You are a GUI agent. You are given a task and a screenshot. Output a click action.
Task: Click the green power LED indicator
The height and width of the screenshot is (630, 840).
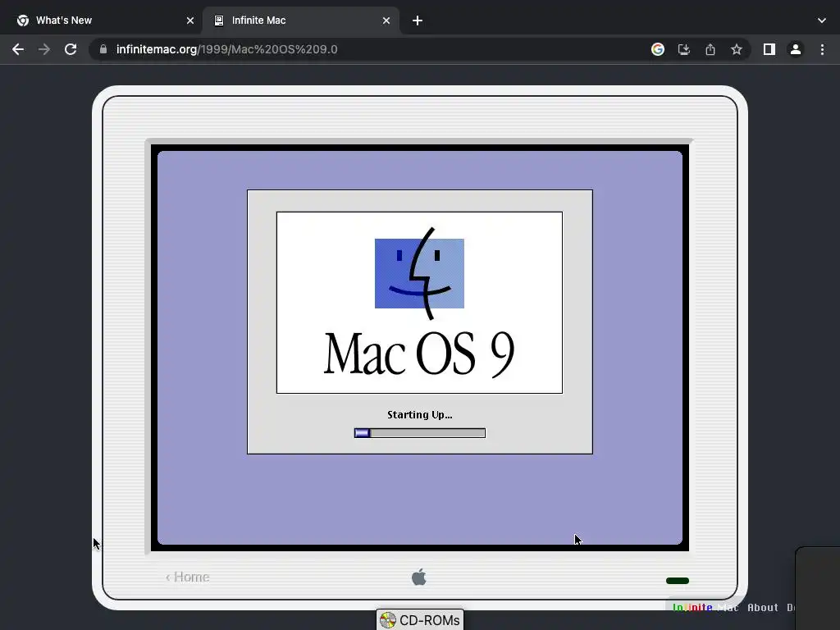[677, 581]
